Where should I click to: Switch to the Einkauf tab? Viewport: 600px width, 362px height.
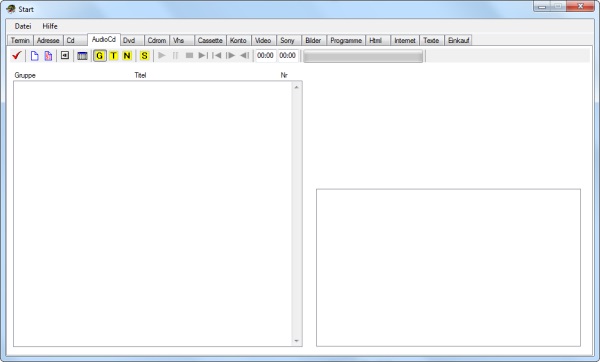[458, 40]
